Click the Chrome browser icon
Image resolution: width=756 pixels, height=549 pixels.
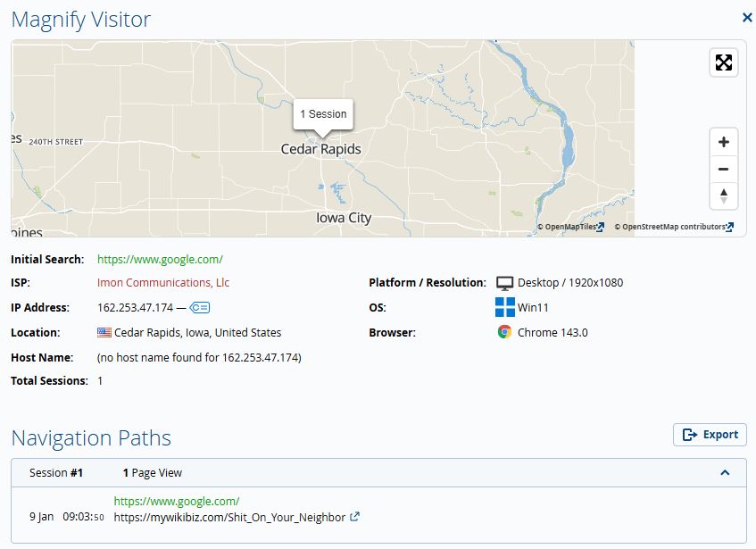[504, 332]
